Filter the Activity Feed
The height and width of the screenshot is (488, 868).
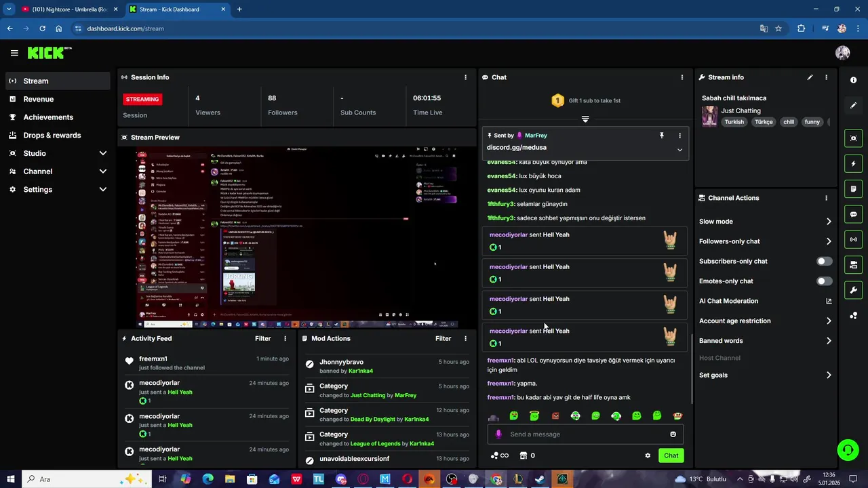click(x=262, y=338)
